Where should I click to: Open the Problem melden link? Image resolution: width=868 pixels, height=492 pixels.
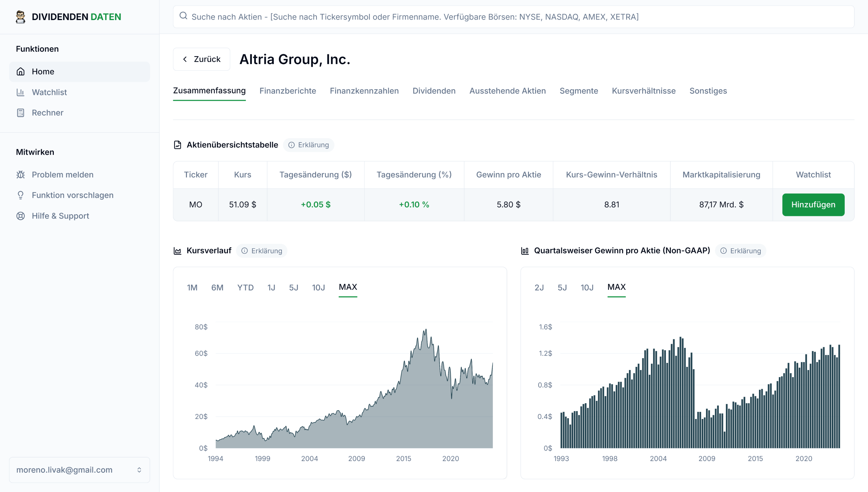(80, 175)
